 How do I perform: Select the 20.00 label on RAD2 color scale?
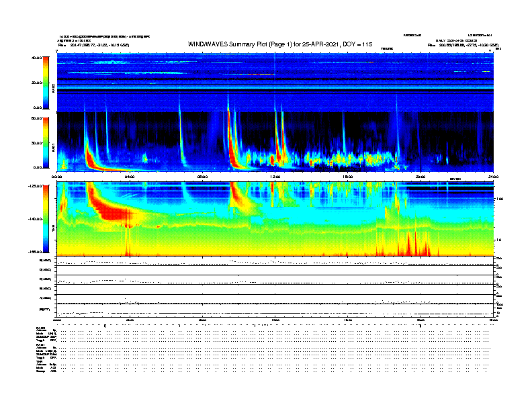36,83
